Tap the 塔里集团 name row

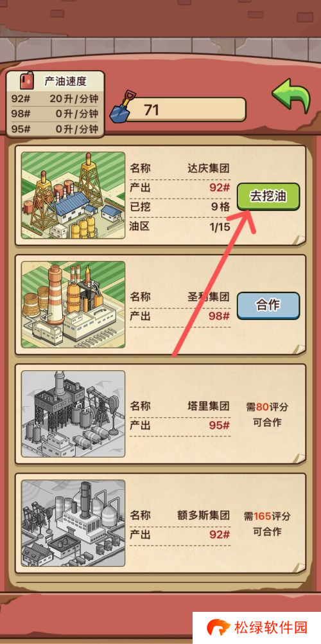180,406
